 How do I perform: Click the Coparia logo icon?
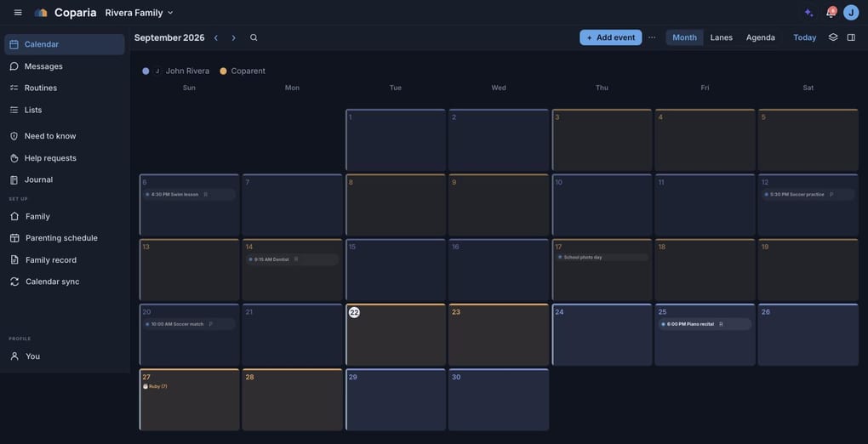pyautogui.click(x=41, y=12)
